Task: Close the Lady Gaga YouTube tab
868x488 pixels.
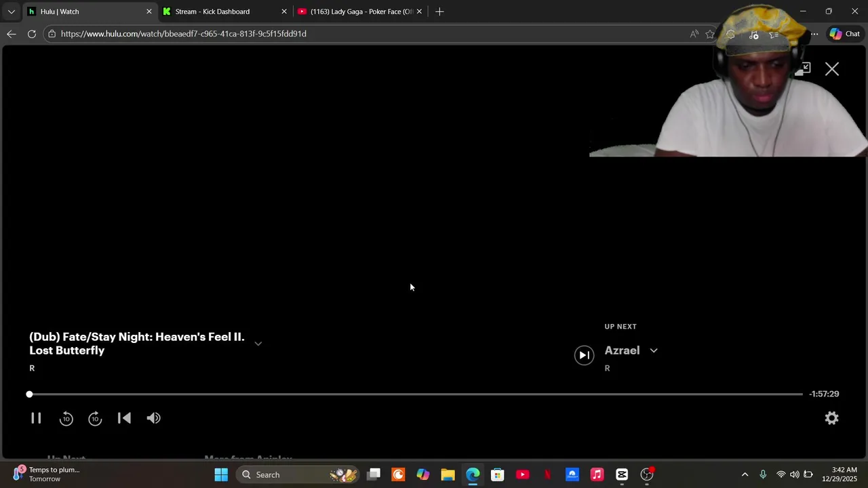Action: 419,12
